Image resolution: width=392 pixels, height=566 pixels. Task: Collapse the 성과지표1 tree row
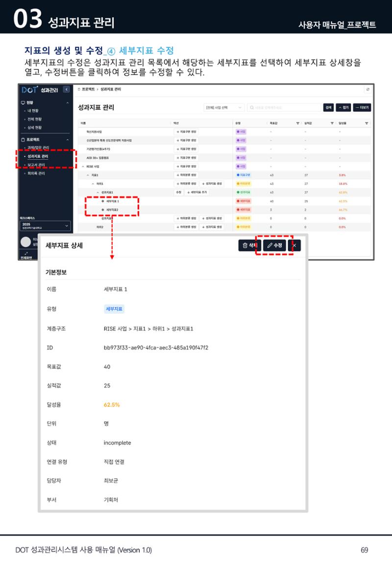tap(98, 193)
